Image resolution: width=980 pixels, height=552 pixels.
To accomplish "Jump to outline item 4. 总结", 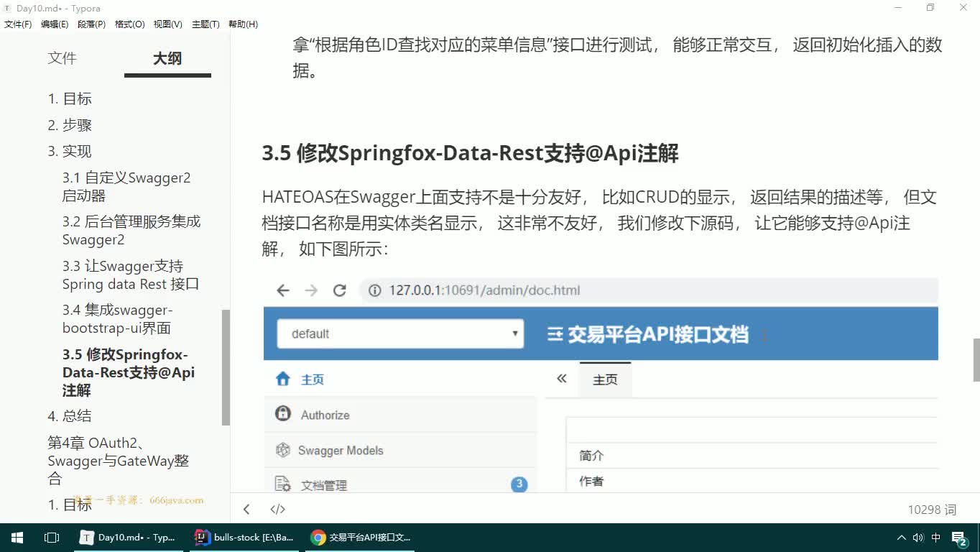I will pyautogui.click(x=70, y=415).
